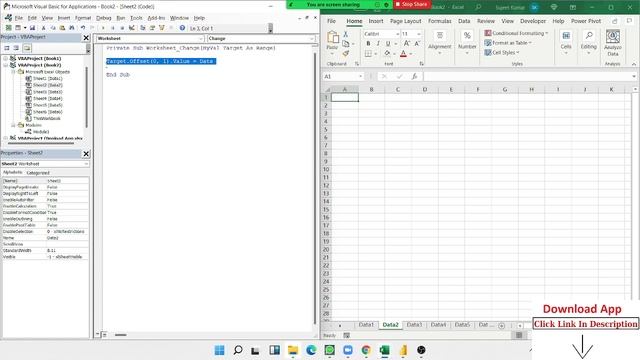Toggle Italic in Excel ribbon
Image resolution: width=640 pixels, height=360 pixels.
[378, 43]
